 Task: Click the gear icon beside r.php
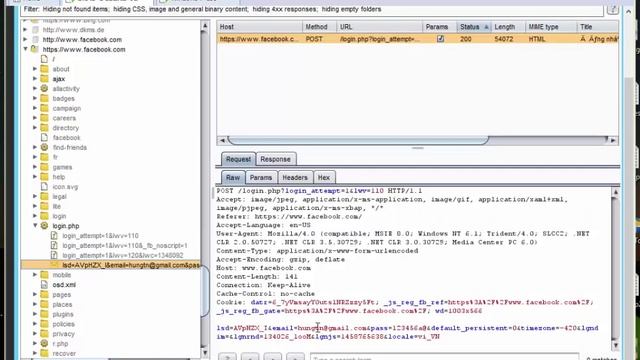(x=44, y=343)
